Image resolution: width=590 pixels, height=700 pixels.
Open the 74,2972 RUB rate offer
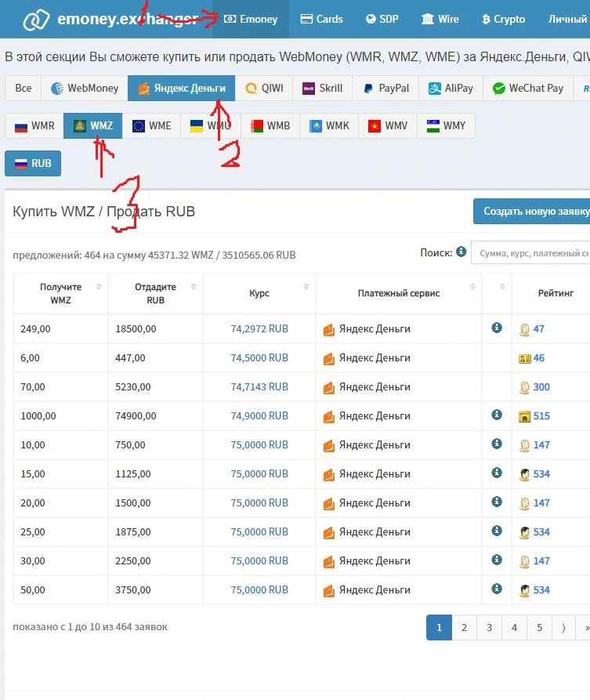(x=259, y=329)
